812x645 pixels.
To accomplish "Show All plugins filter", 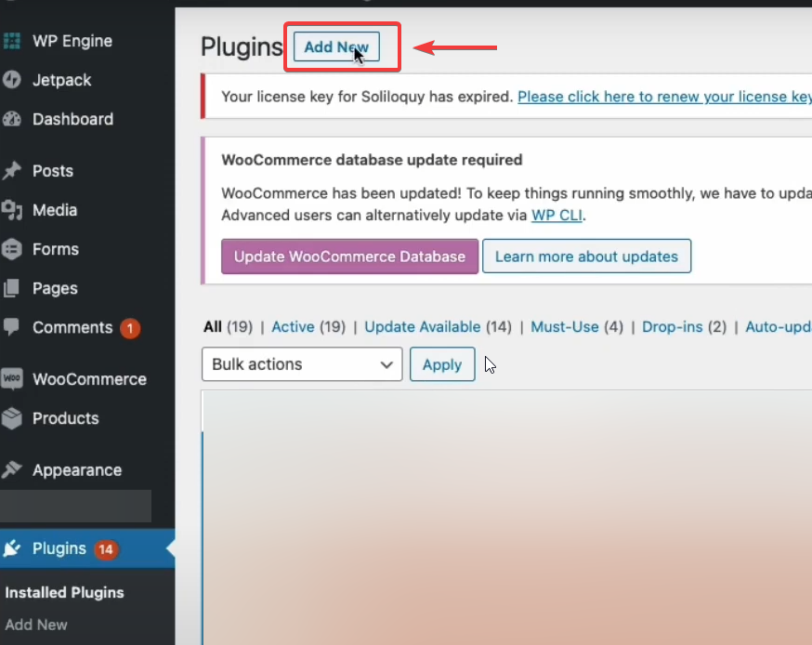I will point(213,327).
